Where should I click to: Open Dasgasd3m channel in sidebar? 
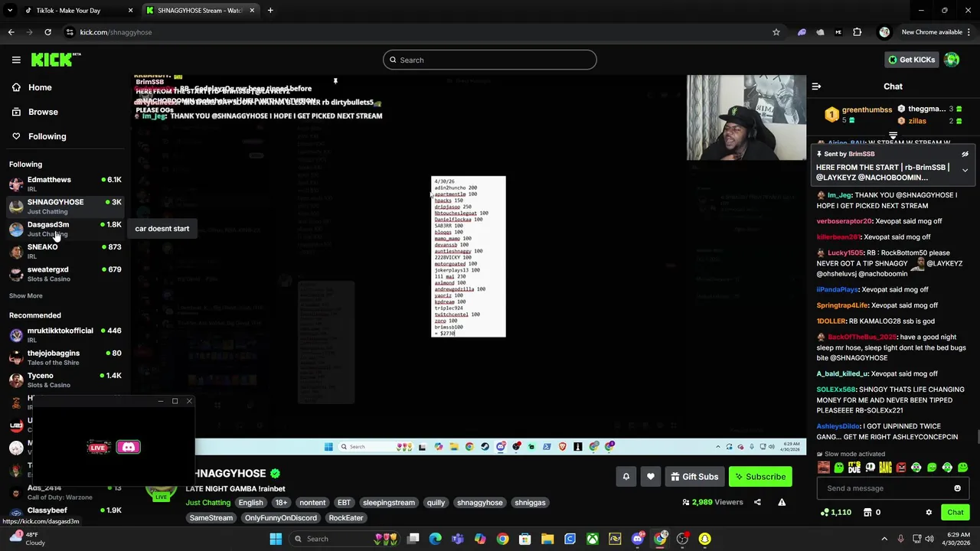[65, 229]
